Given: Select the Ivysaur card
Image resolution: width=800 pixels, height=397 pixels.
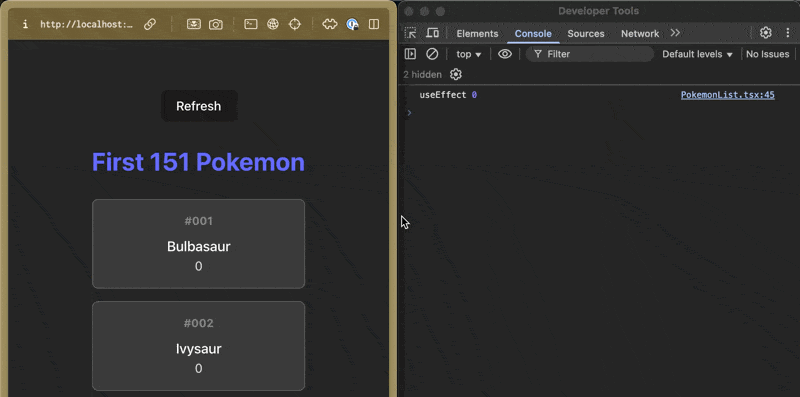Looking at the screenshot, I should [198, 346].
